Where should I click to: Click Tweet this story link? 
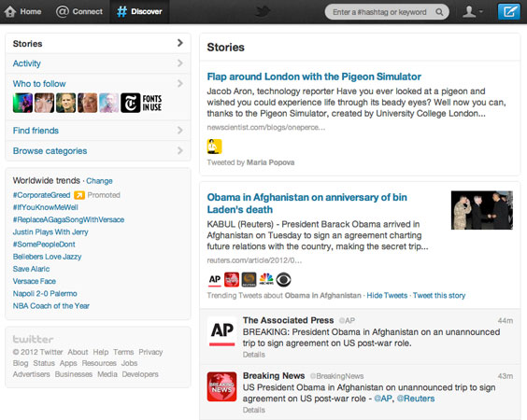pyautogui.click(x=439, y=296)
